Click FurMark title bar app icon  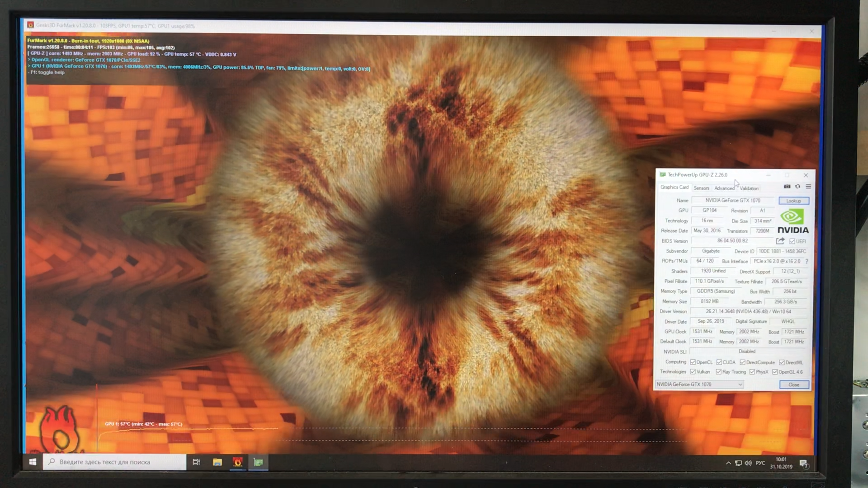pos(30,25)
